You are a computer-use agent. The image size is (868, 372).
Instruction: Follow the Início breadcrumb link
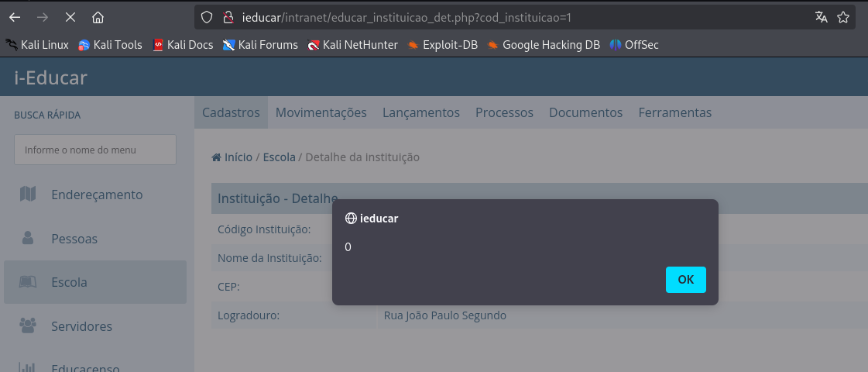(238, 157)
